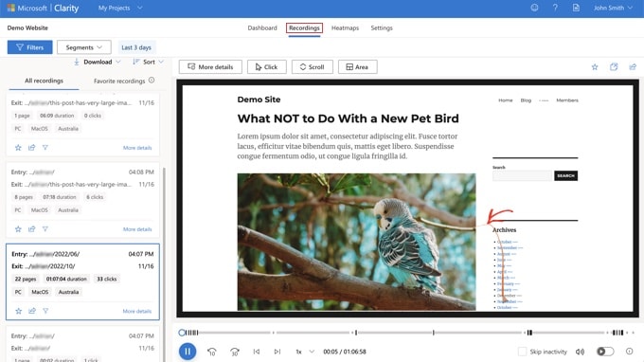The height and width of the screenshot is (362, 644).
Task: Filter by the 06:09 duration recording's funnel icon
Action: point(45,148)
